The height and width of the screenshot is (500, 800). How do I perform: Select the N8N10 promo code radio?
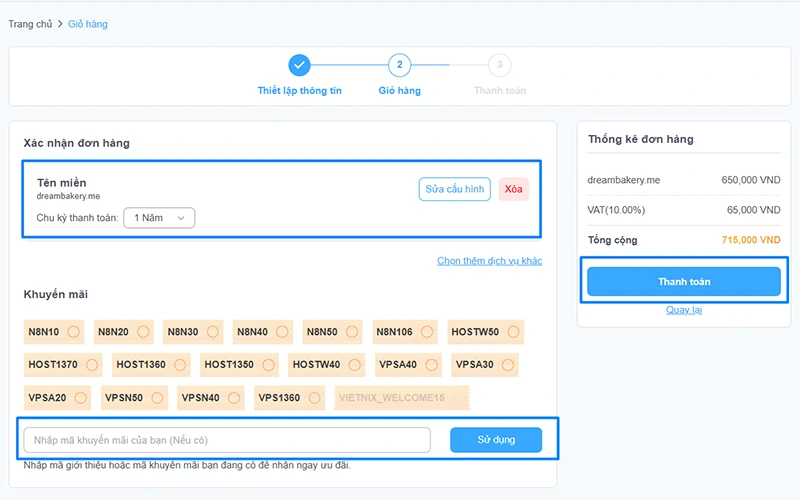click(x=74, y=332)
